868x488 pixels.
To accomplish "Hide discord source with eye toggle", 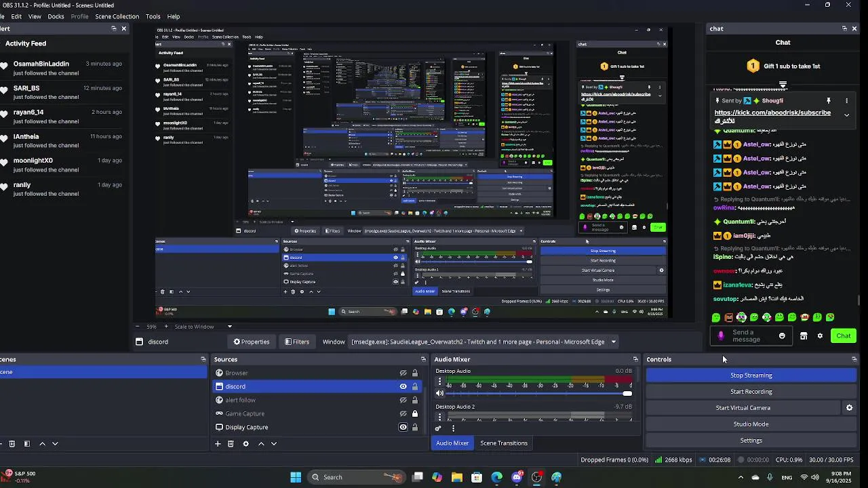I will 403,386.
